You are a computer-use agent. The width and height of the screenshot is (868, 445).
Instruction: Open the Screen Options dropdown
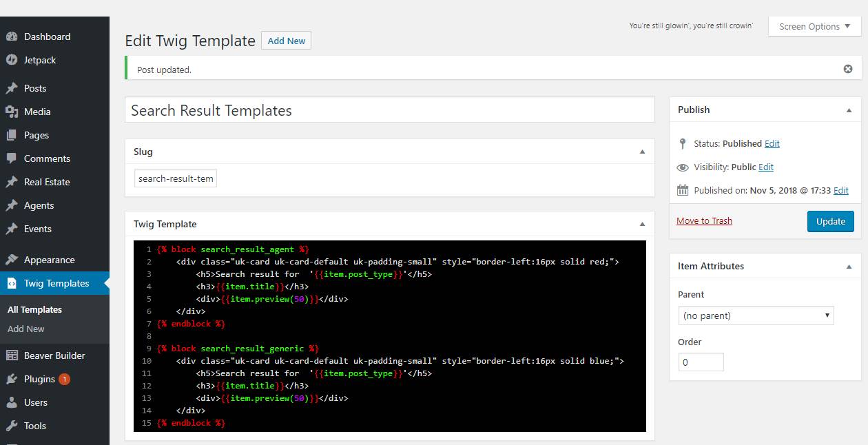(x=814, y=26)
